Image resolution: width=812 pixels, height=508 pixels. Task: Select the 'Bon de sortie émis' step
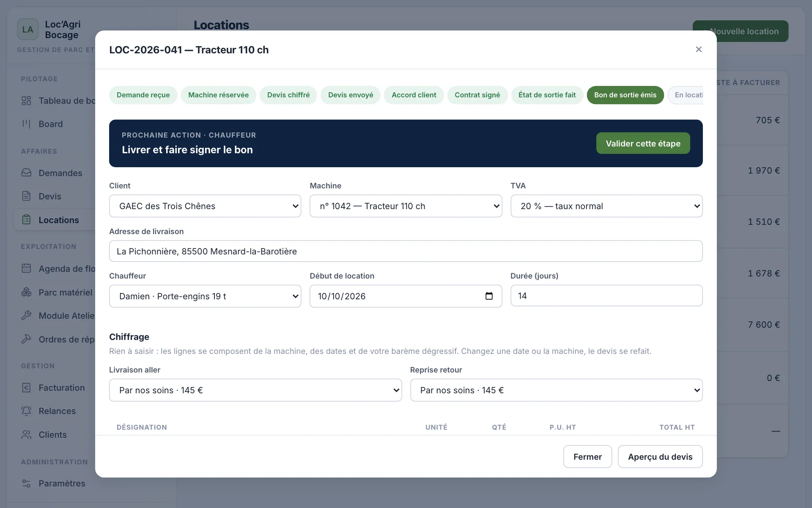coord(625,95)
